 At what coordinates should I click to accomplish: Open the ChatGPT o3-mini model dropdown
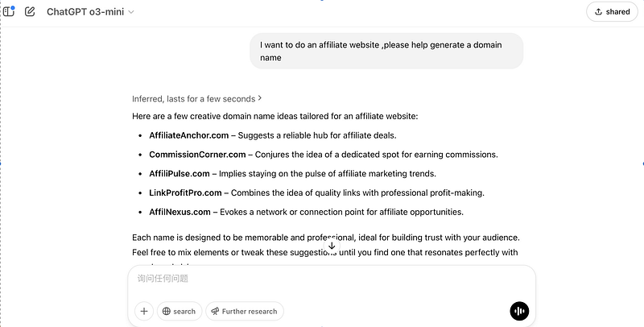pos(90,12)
